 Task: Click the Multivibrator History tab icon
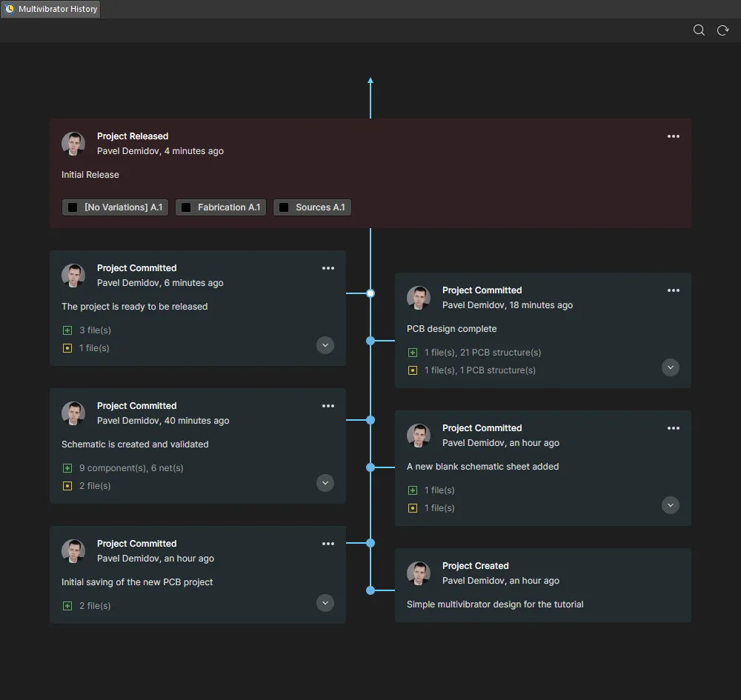pos(10,9)
